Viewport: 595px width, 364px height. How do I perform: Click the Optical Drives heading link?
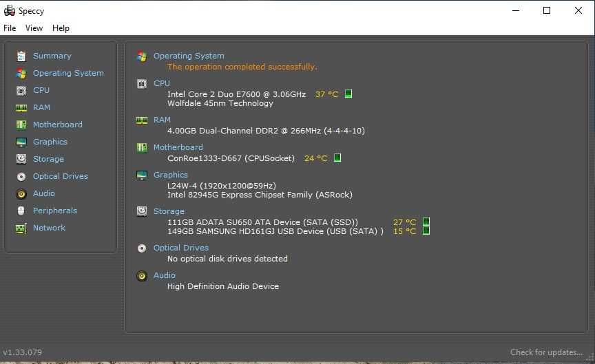tap(181, 248)
